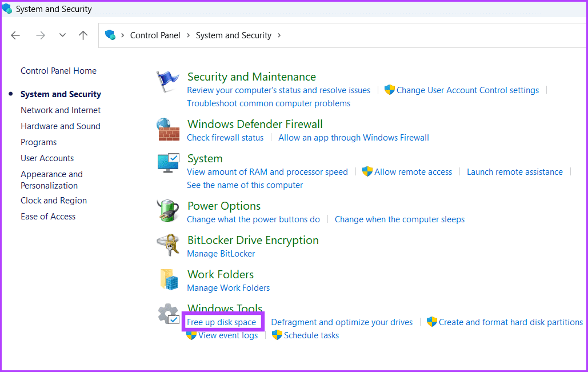
Task: Click the Back arrow navigation button
Action: 15,35
